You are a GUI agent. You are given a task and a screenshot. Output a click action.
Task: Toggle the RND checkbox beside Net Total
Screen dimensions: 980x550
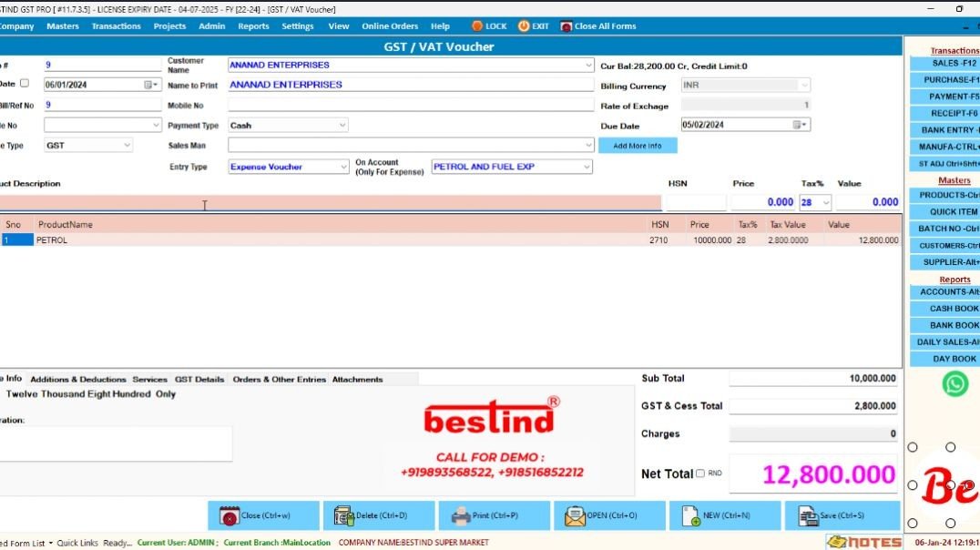[x=700, y=474]
